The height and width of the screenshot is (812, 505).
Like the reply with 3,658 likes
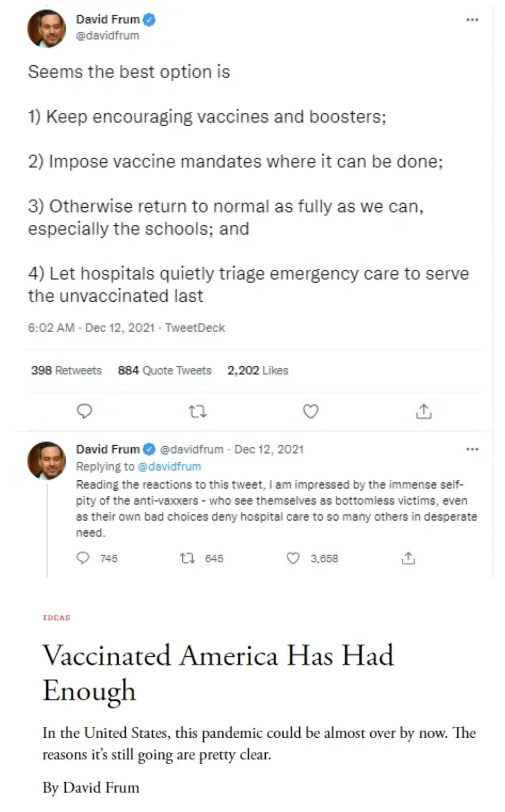(293, 558)
